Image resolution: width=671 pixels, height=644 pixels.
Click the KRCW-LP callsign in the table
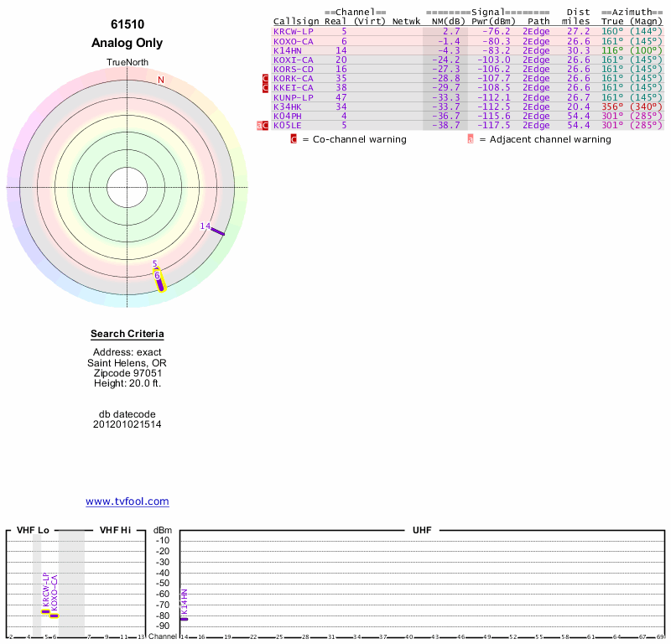tap(293, 31)
